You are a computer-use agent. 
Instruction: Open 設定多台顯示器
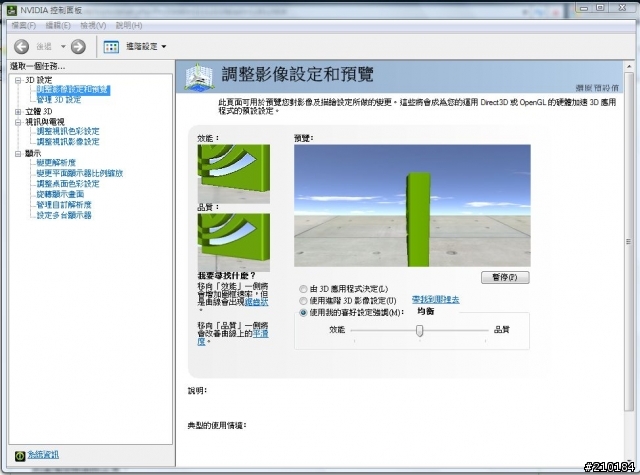point(64,215)
